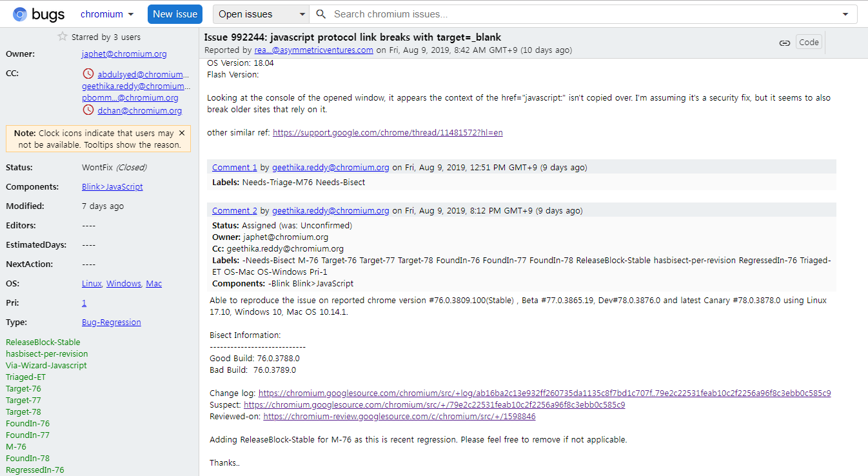This screenshot has width=868, height=476.
Task: Click the New issue button
Action: click(x=175, y=14)
